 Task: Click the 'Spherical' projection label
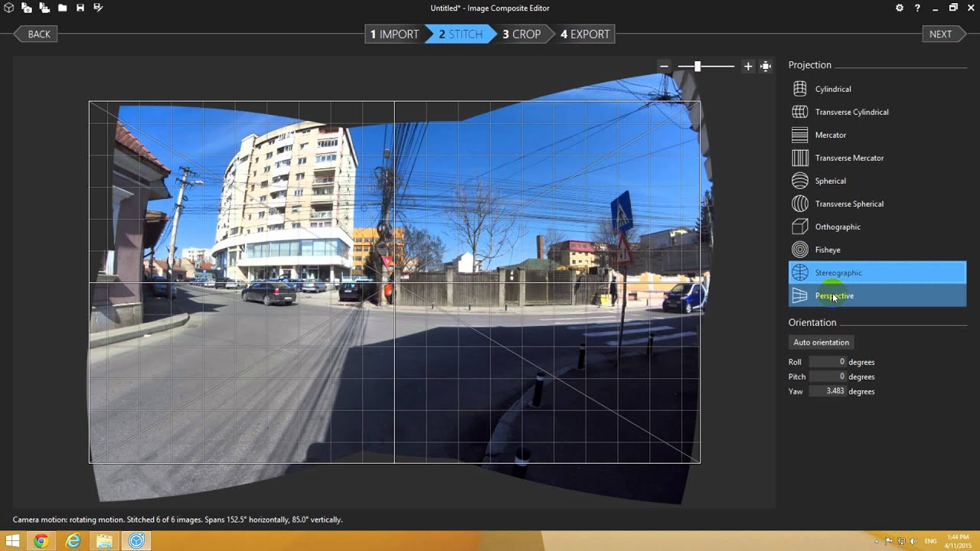[x=831, y=181]
